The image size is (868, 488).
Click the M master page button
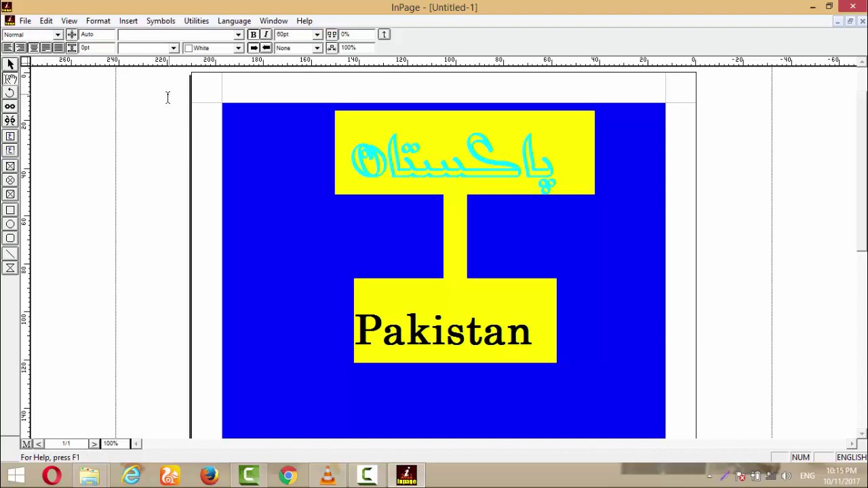pos(26,444)
